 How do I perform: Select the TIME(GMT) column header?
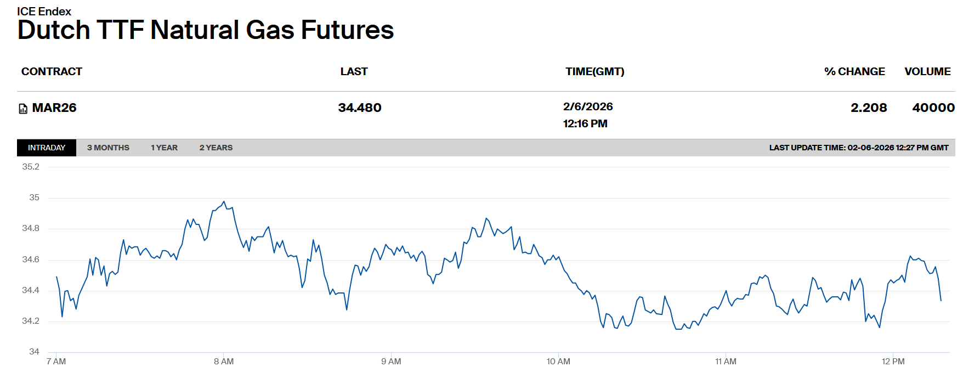coord(594,71)
